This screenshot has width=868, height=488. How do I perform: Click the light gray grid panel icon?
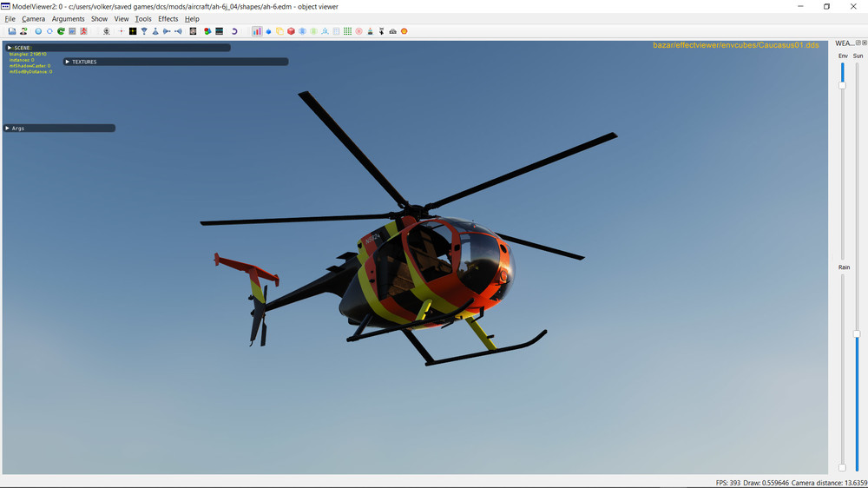pos(336,31)
